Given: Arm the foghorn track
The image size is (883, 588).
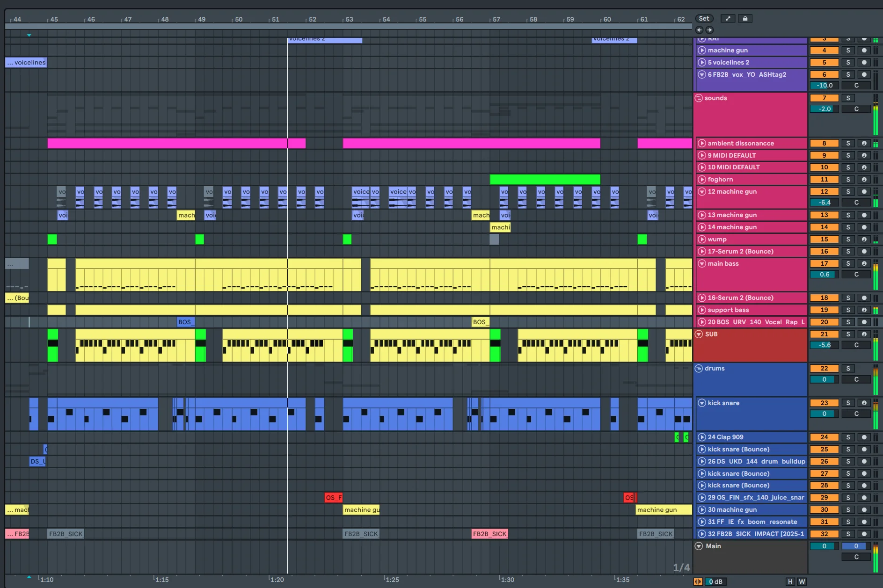Looking at the screenshot, I should [864, 180].
